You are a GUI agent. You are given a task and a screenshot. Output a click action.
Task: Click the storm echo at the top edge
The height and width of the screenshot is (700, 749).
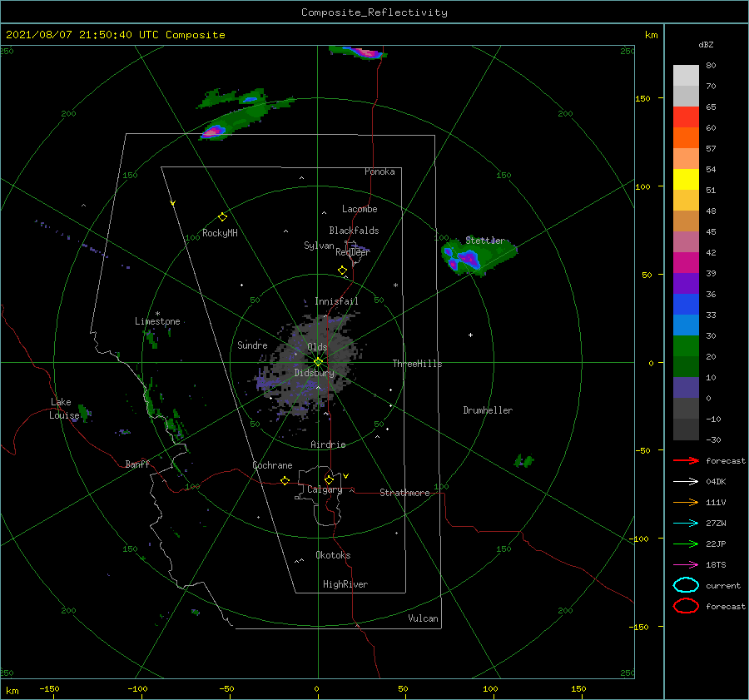(358, 51)
